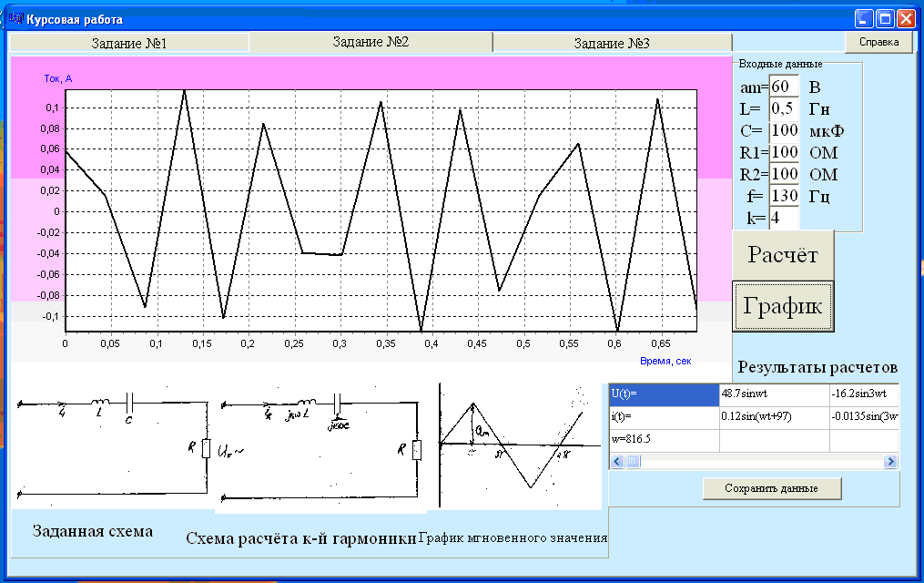924x583 pixels.
Task: Switch to the Задание №1 tab
Action: click(x=128, y=43)
